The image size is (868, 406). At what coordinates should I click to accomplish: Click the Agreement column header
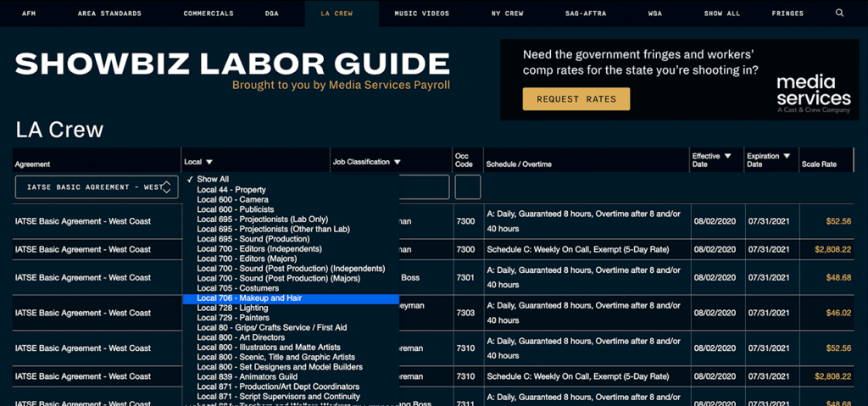pyautogui.click(x=33, y=164)
